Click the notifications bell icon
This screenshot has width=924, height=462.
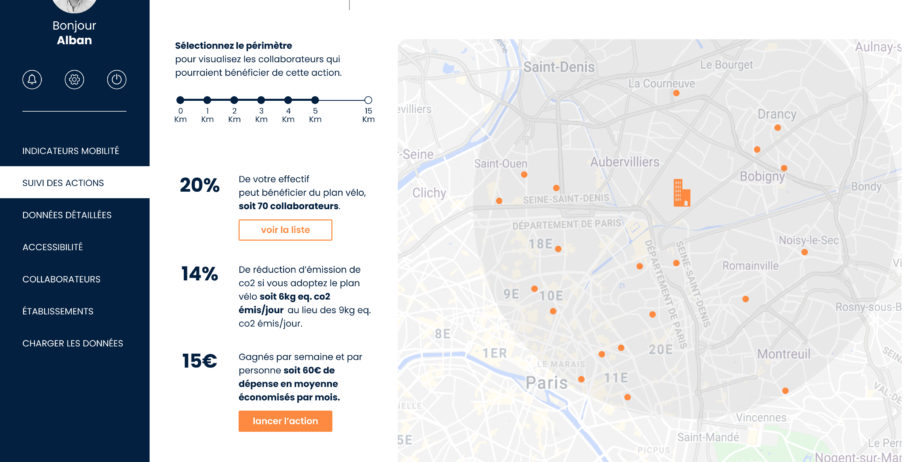tap(32, 80)
